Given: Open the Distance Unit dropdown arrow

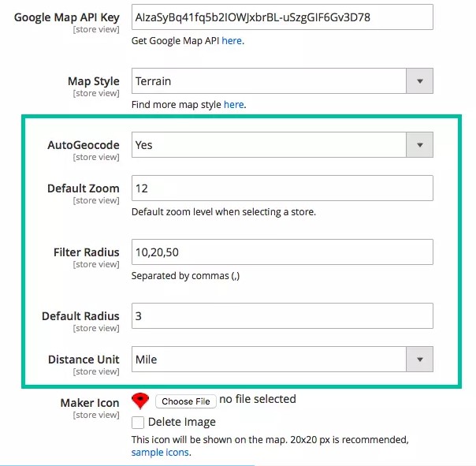Looking at the screenshot, I should pos(419,360).
